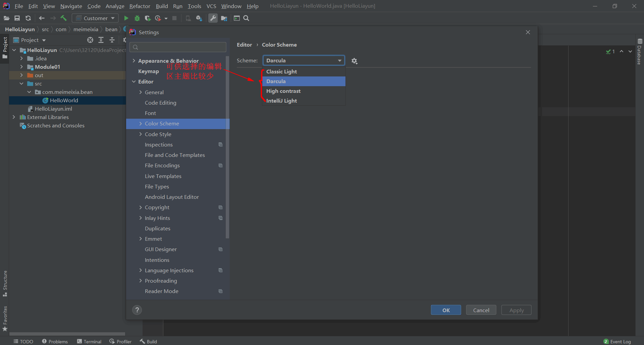The height and width of the screenshot is (345, 644).
Task: Expand the General settings node
Action: 141,92
